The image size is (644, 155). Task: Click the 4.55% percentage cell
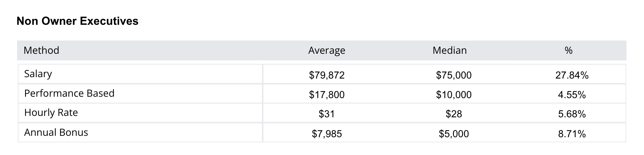pyautogui.click(x=572, y=95)
